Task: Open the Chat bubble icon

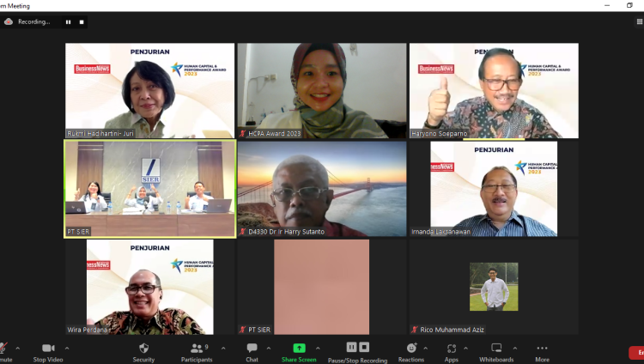Action: pos(252,348)
